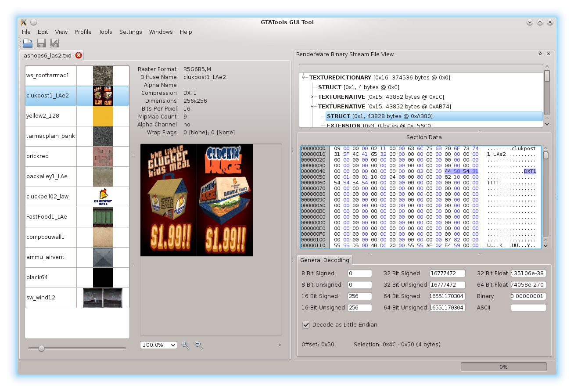Click the application X icon in title bar
This screenshot has width=574, height=392.
[x=24, y=22]
